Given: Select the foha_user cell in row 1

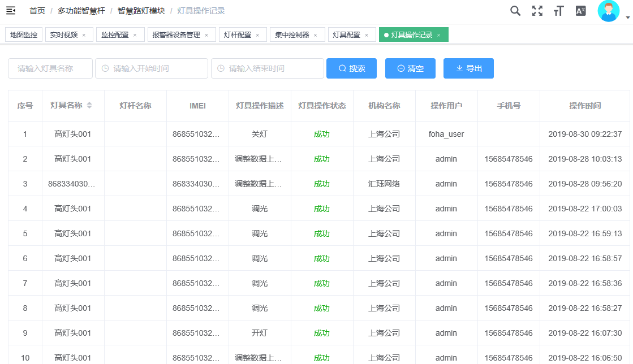Looking at the screenshot, I should 446,134.
